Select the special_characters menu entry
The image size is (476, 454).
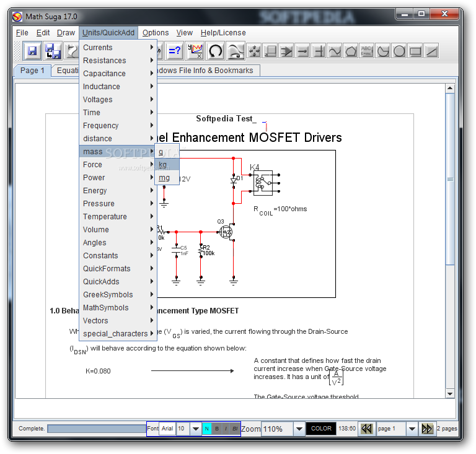pyautogui.click(x=118, y=334)
